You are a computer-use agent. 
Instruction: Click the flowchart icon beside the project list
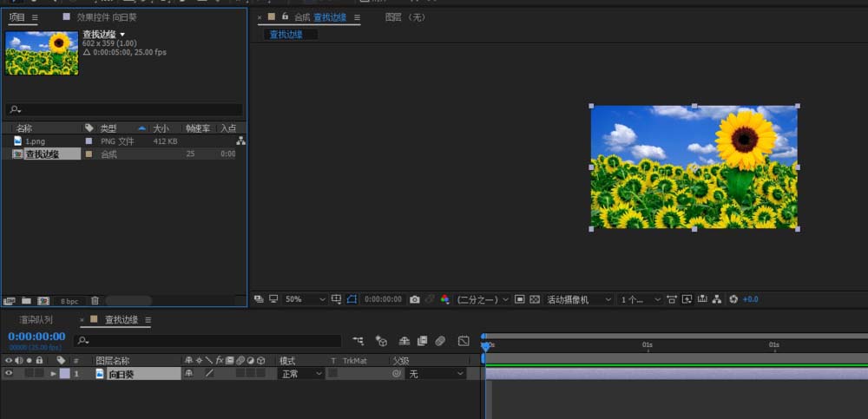point(240,141)
